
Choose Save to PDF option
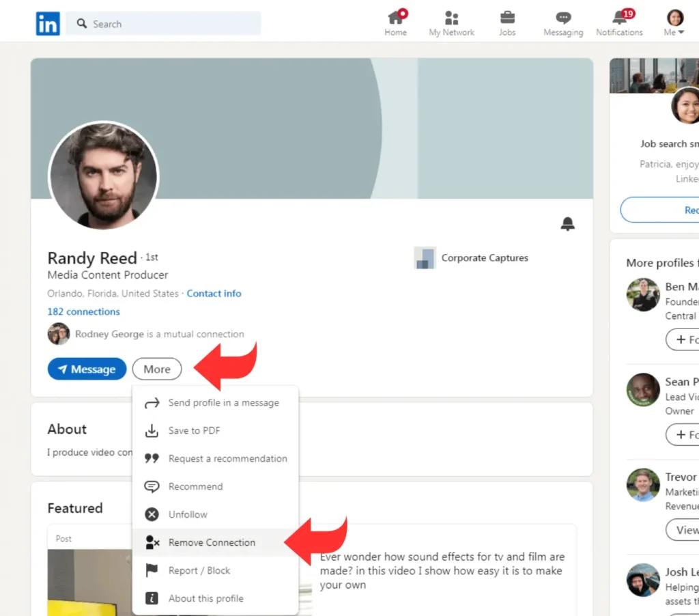click(x=215, y=431)
